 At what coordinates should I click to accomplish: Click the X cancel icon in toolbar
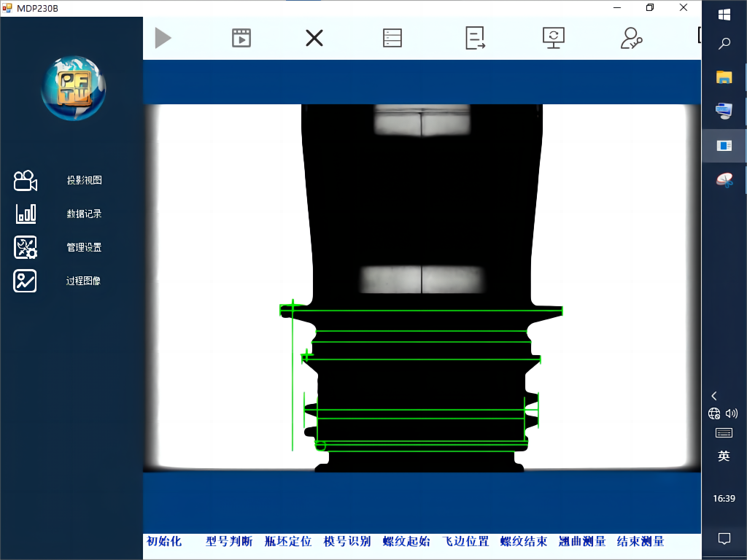[x=314, y=38]
